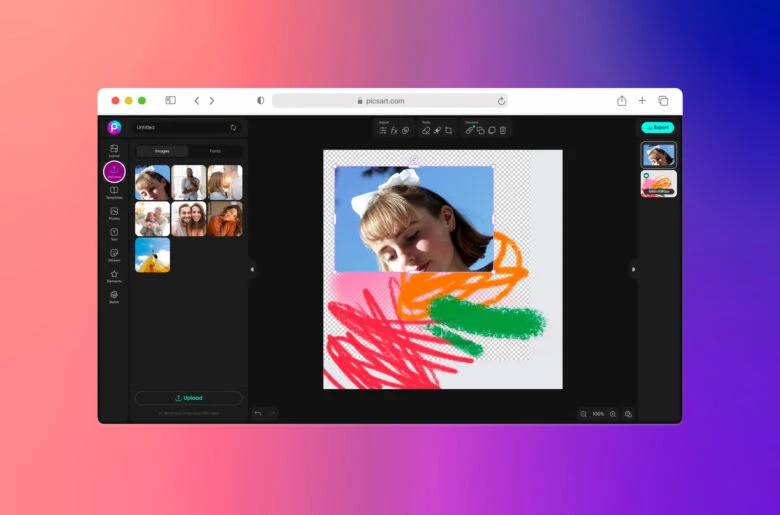Open Elements star icon in the sidebar
Screen dimensions: 780x515
point(114,275)
